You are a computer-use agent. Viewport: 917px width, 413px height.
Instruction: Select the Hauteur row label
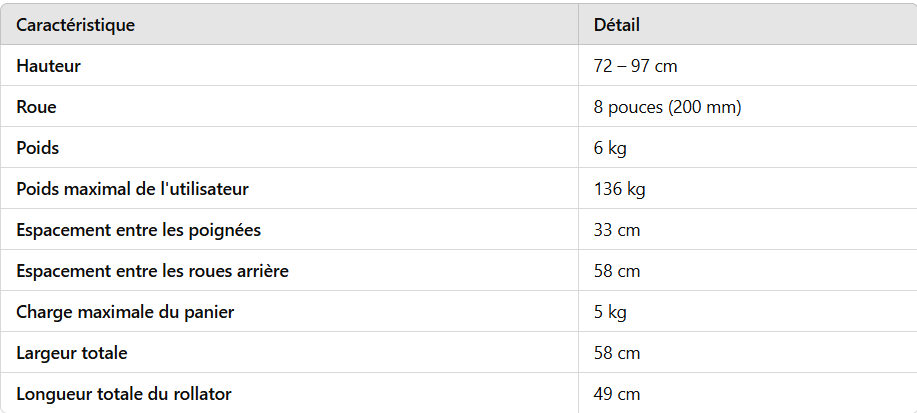pyautogui.click(x=49, y=66)
